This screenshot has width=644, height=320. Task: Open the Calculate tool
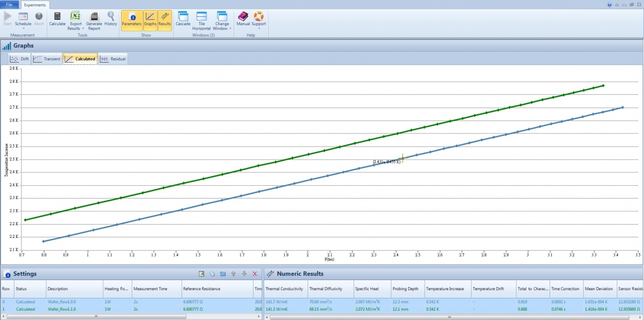[x=57, y=19]
